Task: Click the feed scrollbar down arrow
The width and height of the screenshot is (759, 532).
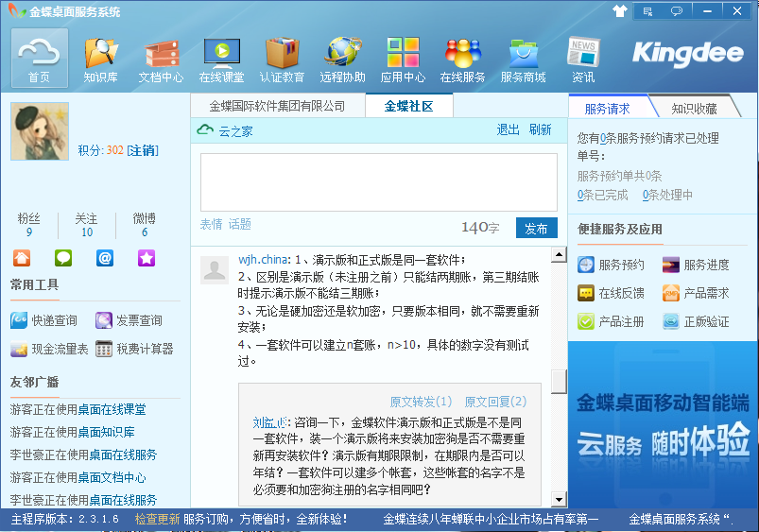Action: pyautogui.click(x=559, y=499)
